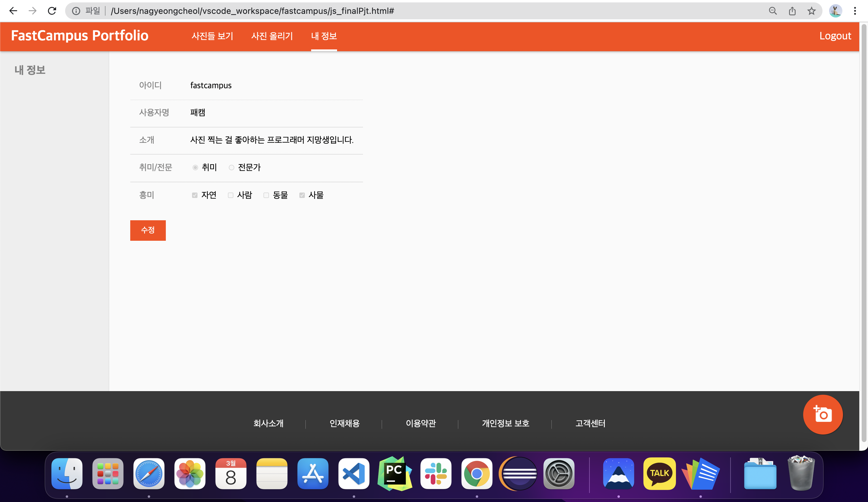Click the browser profile avatar
Viewport: 868px width, 502px height.
pos(835,11)
